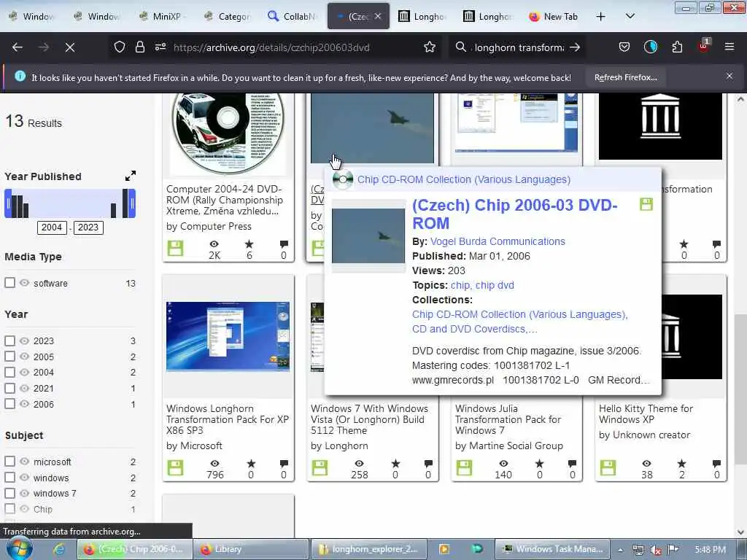Click the reviews icon on Hello Kitty card
Screen dimensions: 747x560
[x=716, y=463]
